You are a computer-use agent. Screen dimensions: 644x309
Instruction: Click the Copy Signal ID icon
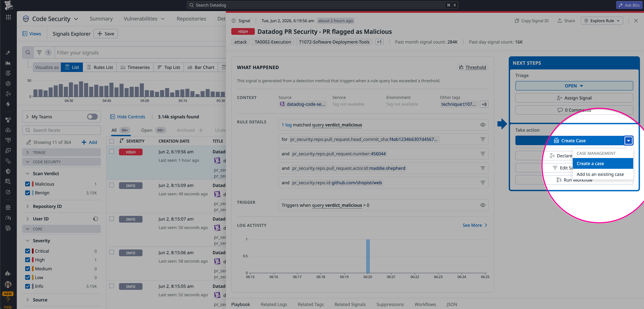point(517,21)
